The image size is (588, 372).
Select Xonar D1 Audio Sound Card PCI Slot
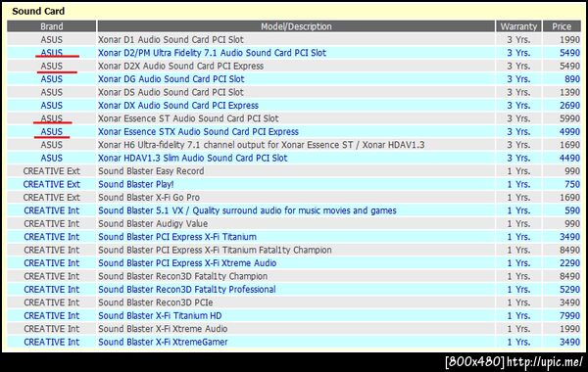(x=171, y=40)
